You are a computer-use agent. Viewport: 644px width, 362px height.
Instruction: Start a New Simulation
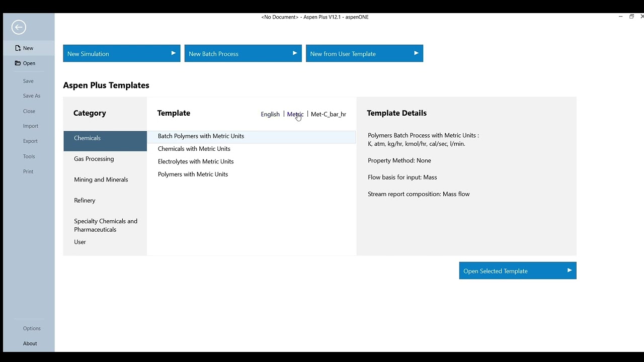pos(122,53)
